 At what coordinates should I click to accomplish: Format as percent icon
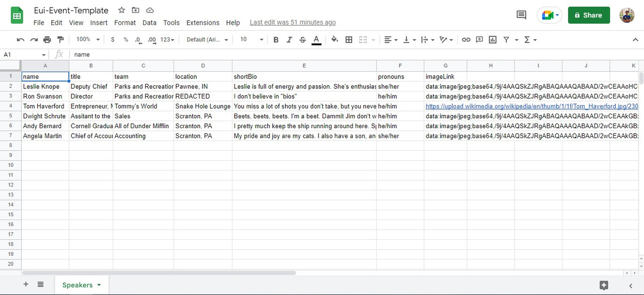[125, 40]
